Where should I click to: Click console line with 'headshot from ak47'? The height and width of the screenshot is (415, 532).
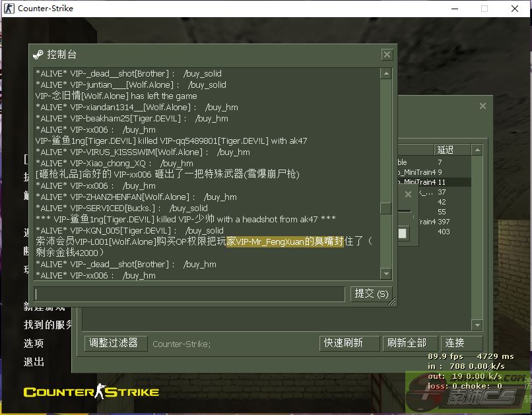point(185,219)
